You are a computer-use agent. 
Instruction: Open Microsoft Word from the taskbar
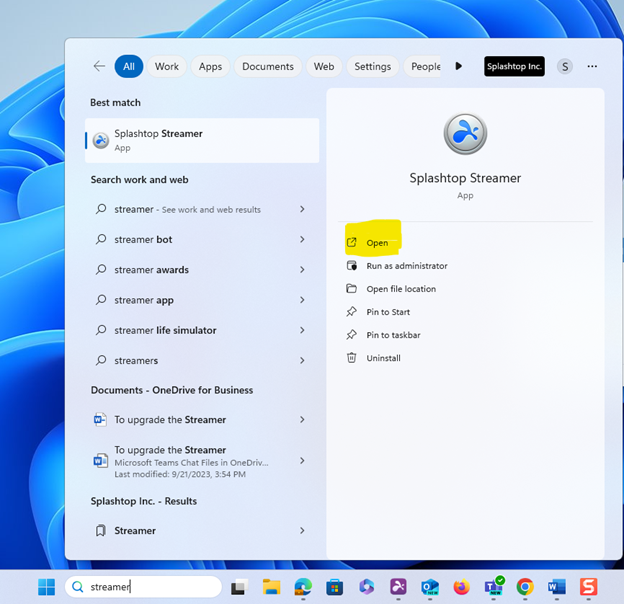coord(557,587)
